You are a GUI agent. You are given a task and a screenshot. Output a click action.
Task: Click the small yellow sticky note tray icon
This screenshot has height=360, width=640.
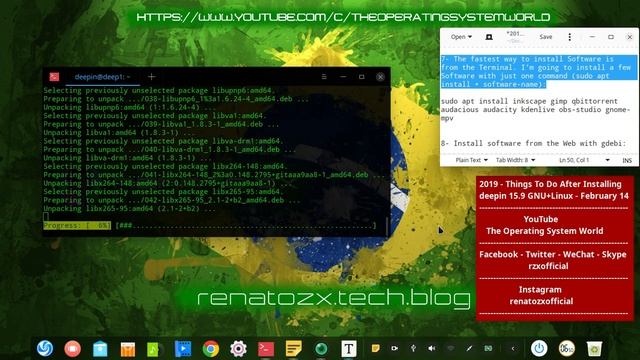pos(376,348)
